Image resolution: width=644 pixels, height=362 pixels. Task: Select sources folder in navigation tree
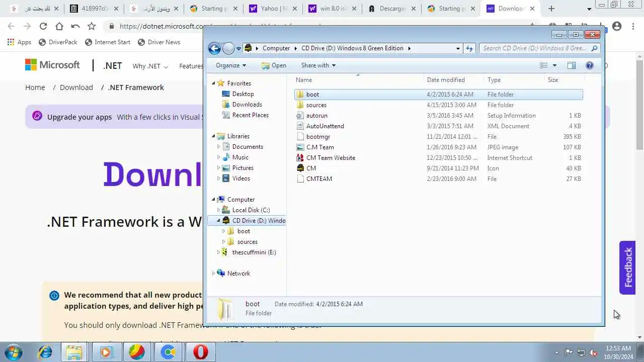click(247, 242)
